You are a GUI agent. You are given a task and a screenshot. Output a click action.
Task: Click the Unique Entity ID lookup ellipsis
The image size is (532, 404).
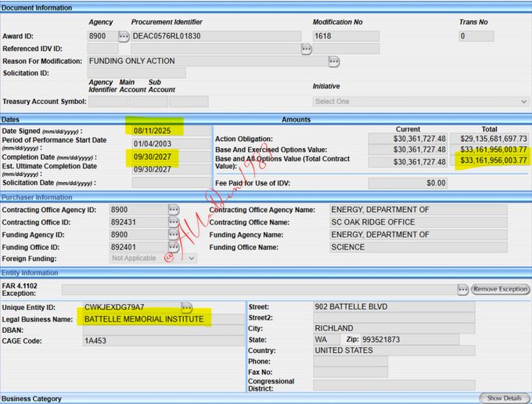(187, 307)
